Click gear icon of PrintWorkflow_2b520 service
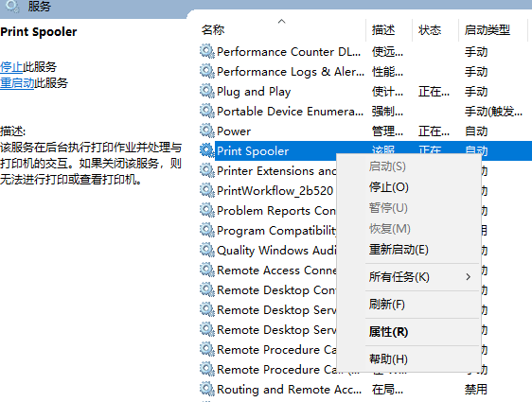This screenshot has height=402, width=532. (x=207, y=190)
